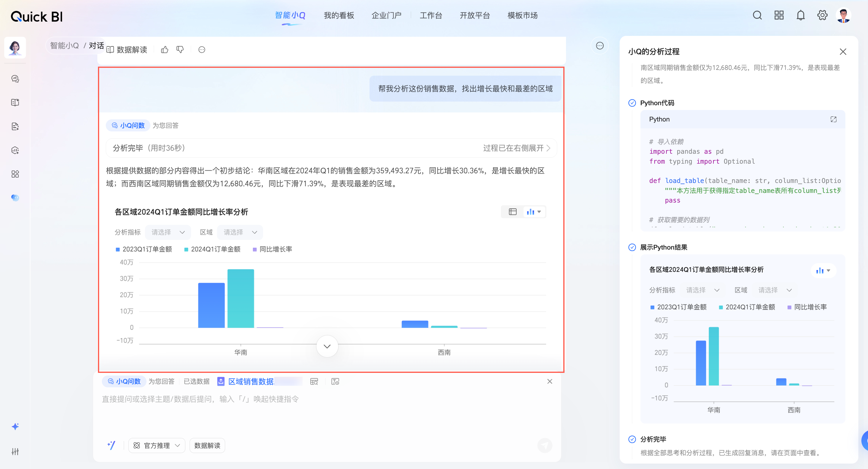Click the Python代码 step checkmark

click(x=632, y=103)
